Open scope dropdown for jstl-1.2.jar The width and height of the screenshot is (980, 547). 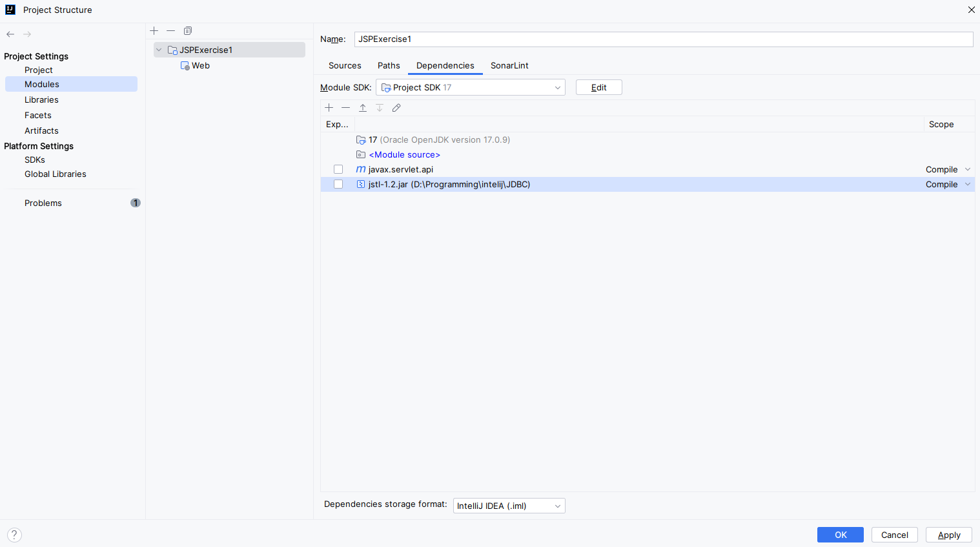click(968, 184)
